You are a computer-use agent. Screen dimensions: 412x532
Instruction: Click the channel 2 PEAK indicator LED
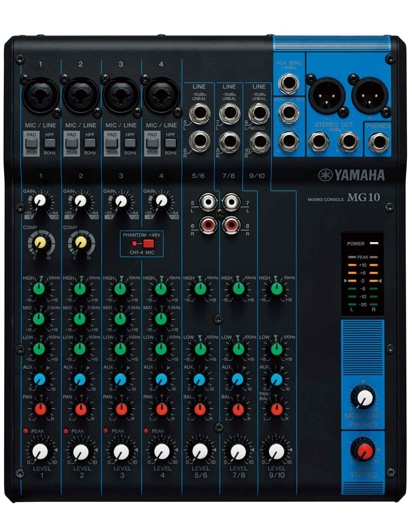click(66, 431)
